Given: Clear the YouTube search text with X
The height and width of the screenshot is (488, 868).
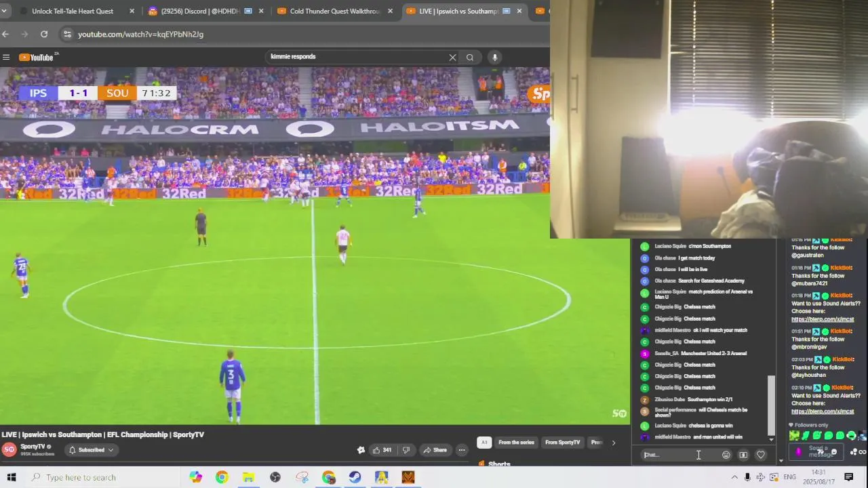Looking at the screenshot, I should click(x=452, y=58).
